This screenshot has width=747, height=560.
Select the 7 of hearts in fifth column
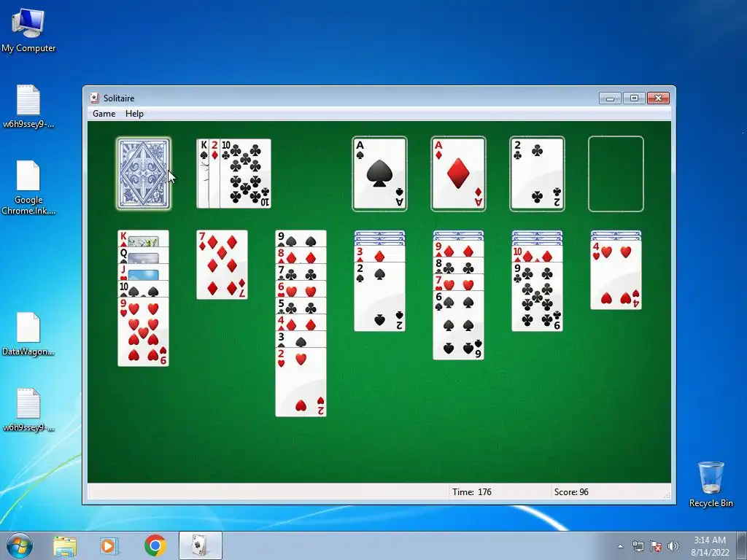coord(458,282)
